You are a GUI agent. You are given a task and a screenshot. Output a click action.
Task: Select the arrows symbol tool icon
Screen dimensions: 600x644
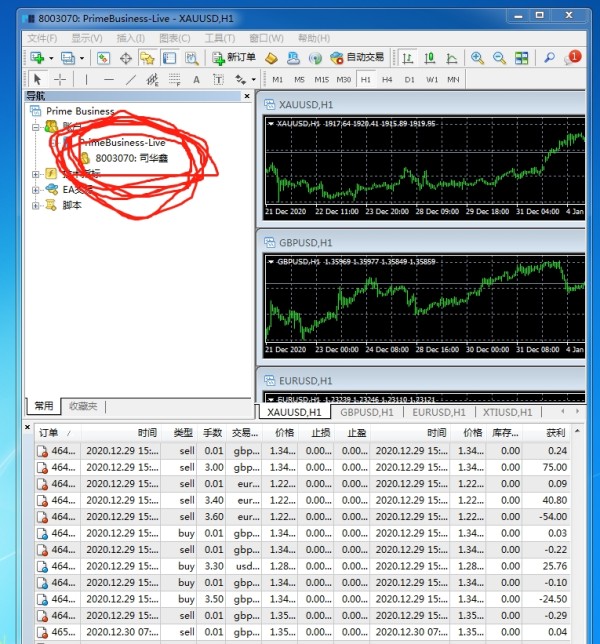pos(240,79)
